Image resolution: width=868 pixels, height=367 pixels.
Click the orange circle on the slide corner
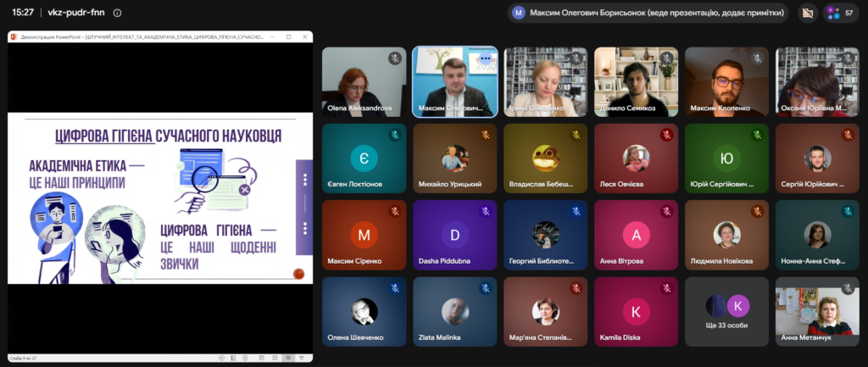point(299,274)
